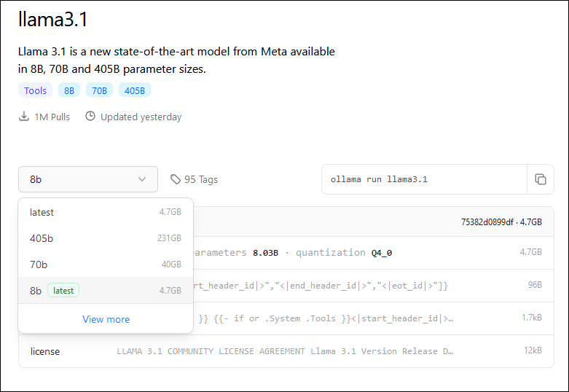Open the license file row
Viewport: 569px width, 392px height.
tap(286, 351)
